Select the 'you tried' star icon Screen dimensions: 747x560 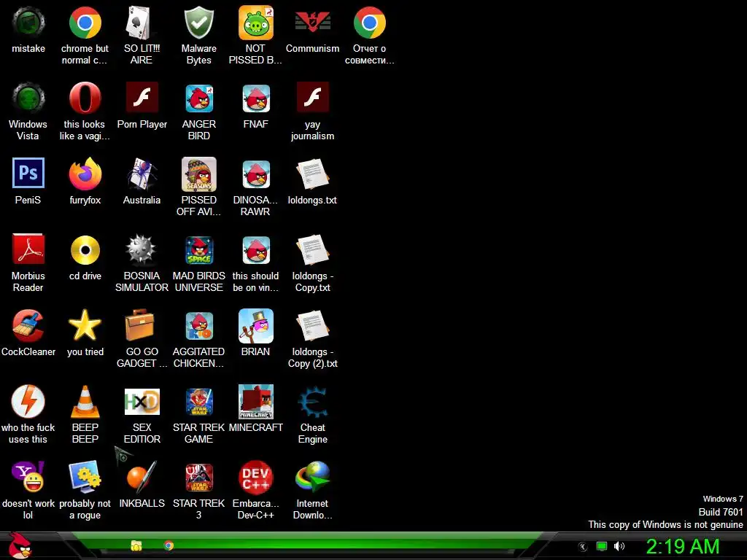pos(85,326)
